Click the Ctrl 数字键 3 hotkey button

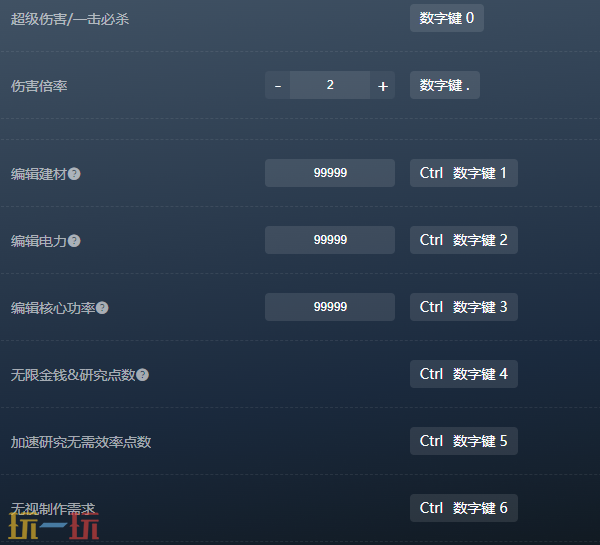464,307
